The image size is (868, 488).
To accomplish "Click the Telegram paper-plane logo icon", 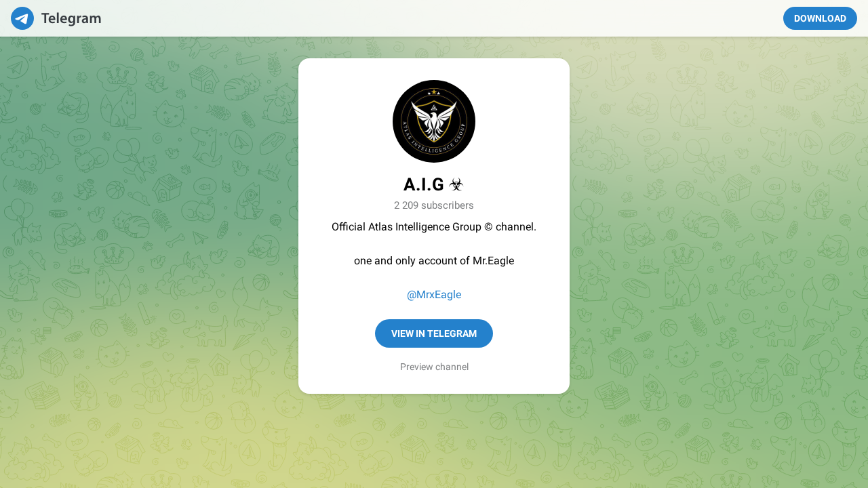I will 22,18.
